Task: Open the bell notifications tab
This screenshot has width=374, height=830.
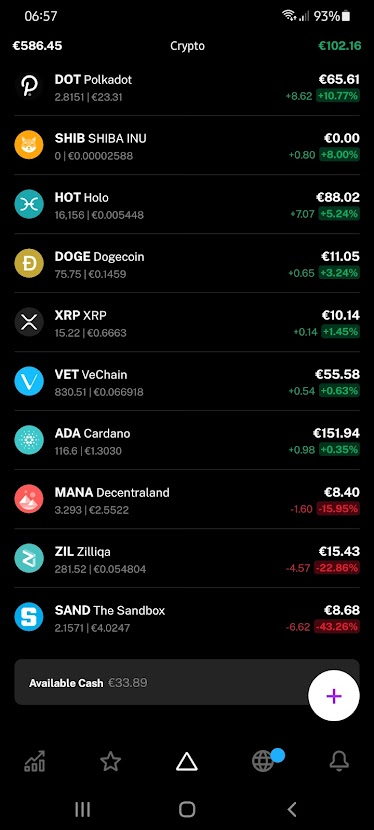Action: [x=339, y=762]
